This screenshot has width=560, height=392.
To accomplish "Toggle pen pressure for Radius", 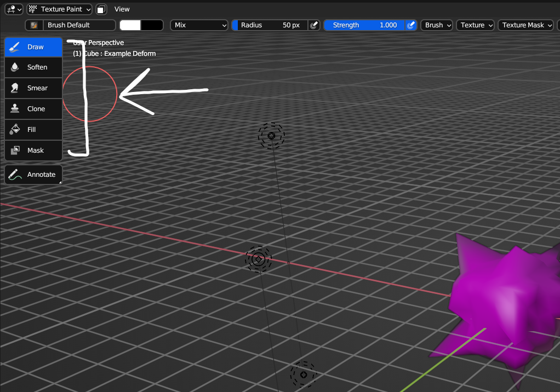I will tap(314, 25).
